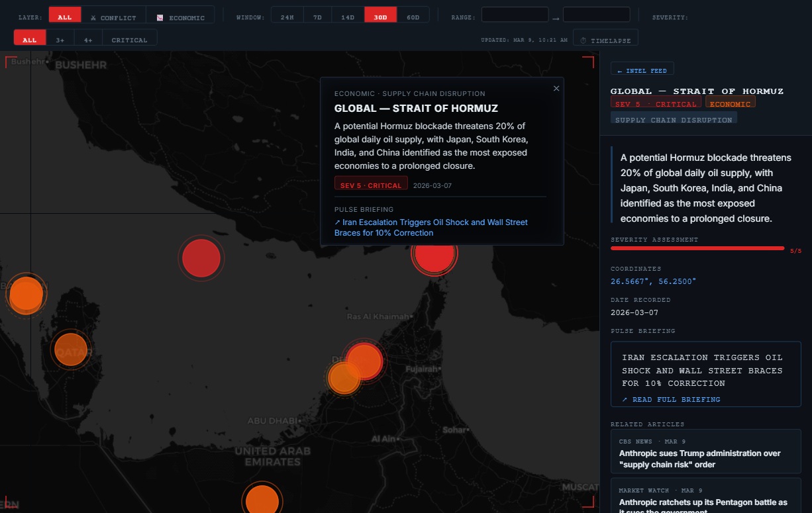Click the range start date field
Viewport: 812px width, 513px height.
click(x=515, y=15)
